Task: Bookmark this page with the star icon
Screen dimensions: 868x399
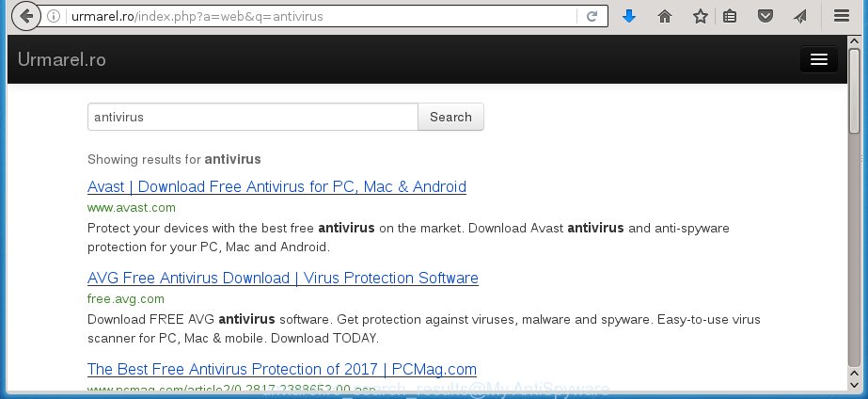Action: (x=701, y=16)
